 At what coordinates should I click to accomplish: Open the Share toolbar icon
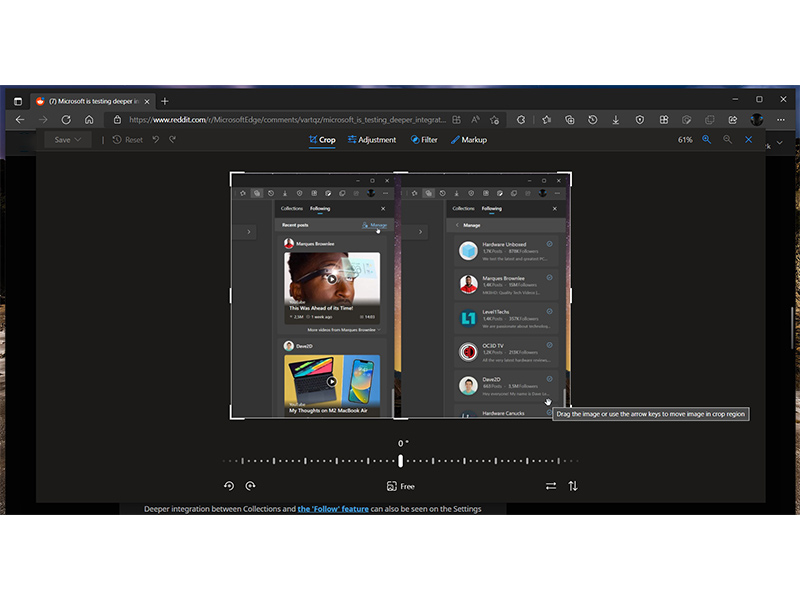click(x=733, y=120)
